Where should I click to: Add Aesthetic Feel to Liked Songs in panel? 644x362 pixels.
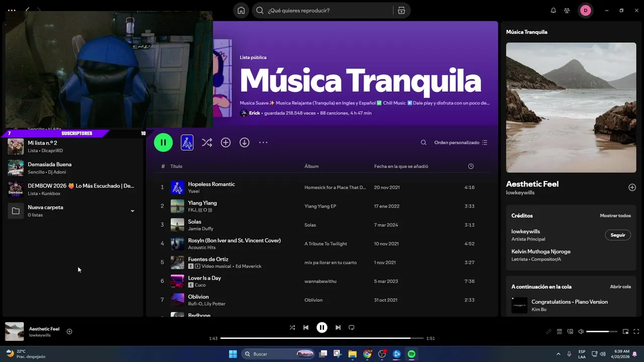click(x=632, y=188)
